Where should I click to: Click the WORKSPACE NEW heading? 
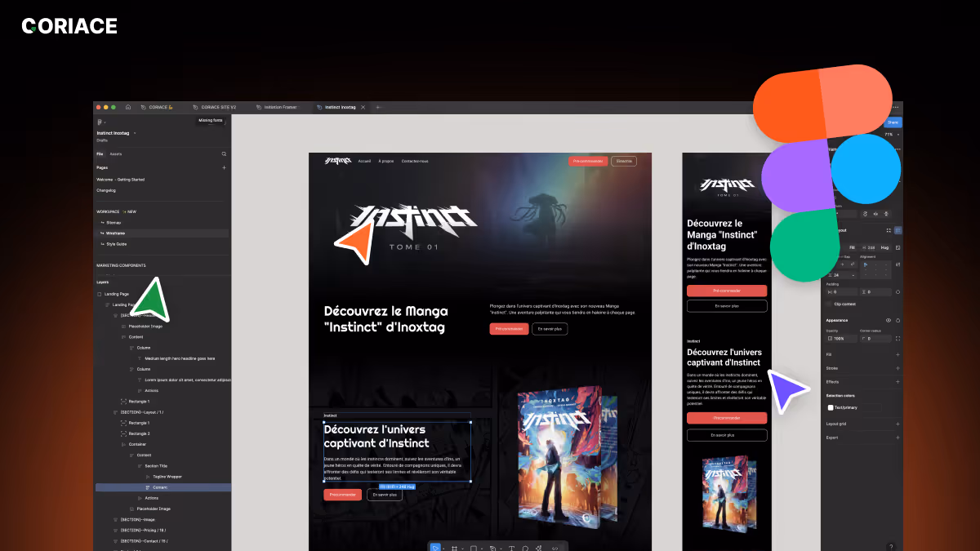coord(116,211)
